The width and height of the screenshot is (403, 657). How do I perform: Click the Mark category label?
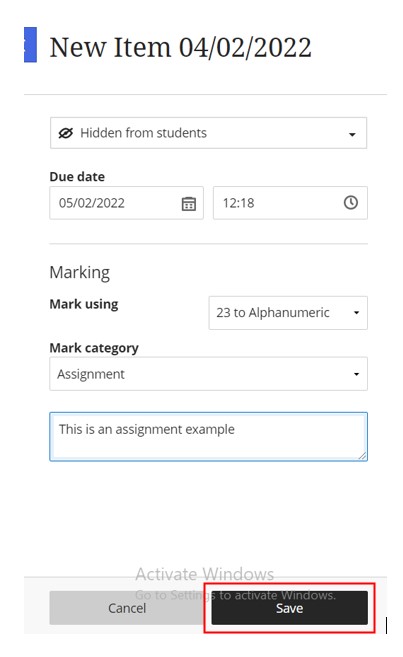coord(94,348)
